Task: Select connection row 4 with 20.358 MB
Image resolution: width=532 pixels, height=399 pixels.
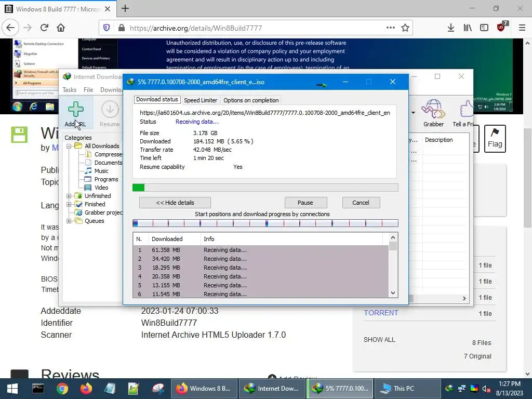Action: pyautogui.click(x=261, y=276)
